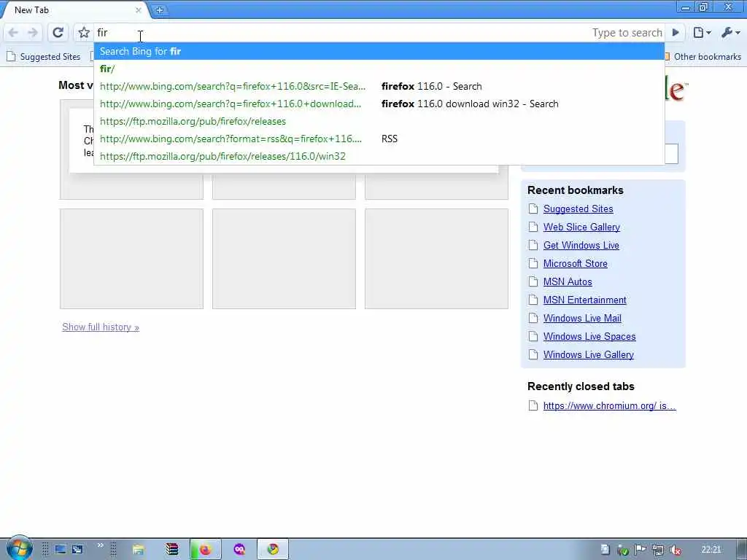This screenshot has width=747, height=560.
Task: Open Suggested Sites in bookmarks bar
Action: pyautogui.click(x=44, y=57)
